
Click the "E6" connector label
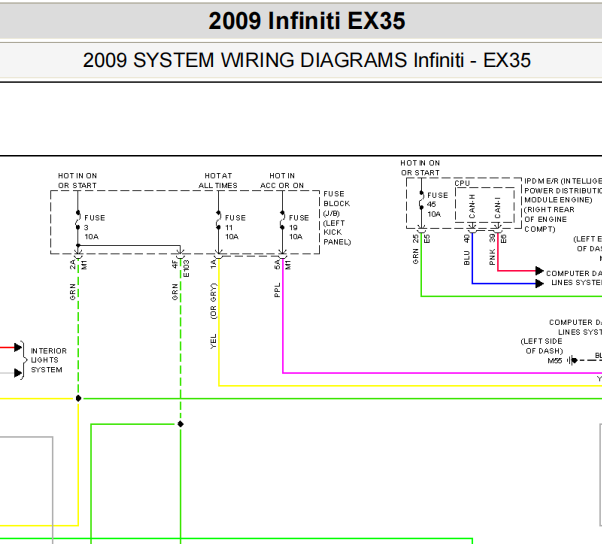[x=504, y=238]
